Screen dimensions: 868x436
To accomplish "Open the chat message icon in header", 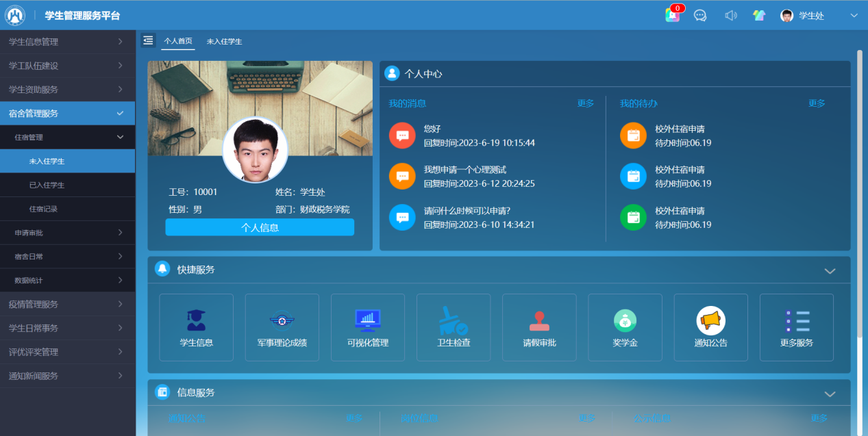I will pyautogui.click(x=700, y=15).
